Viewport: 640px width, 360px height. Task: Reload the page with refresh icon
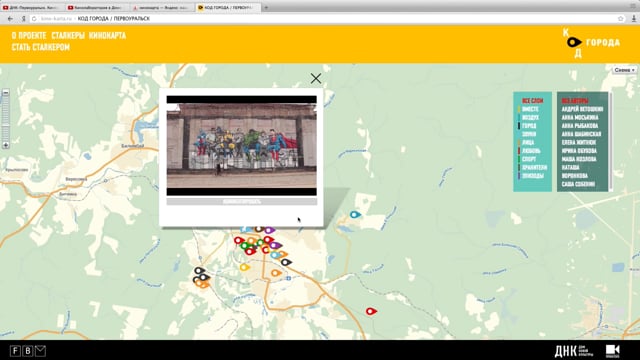[34, 19]
